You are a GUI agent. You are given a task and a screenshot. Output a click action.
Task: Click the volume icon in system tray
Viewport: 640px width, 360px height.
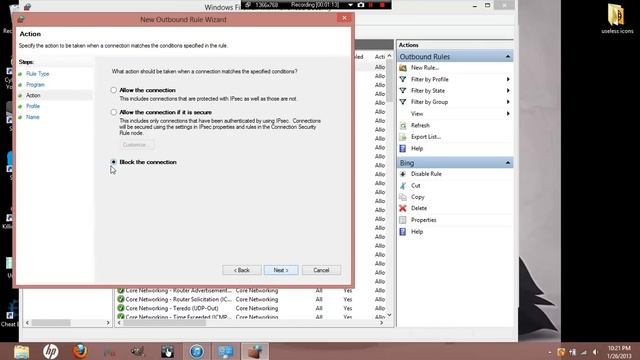(x=596, y=352)
